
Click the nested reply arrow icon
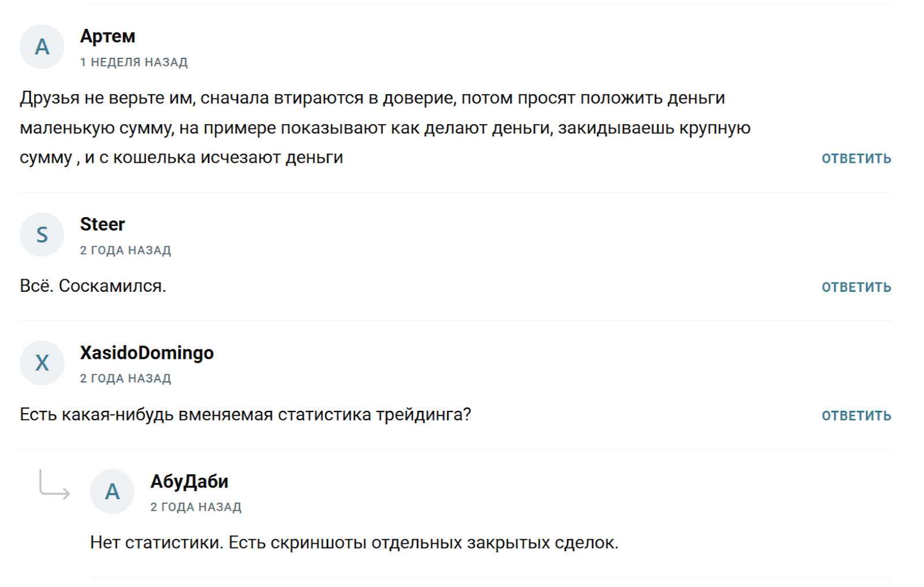pyautogui.click(x=54, y=484)
